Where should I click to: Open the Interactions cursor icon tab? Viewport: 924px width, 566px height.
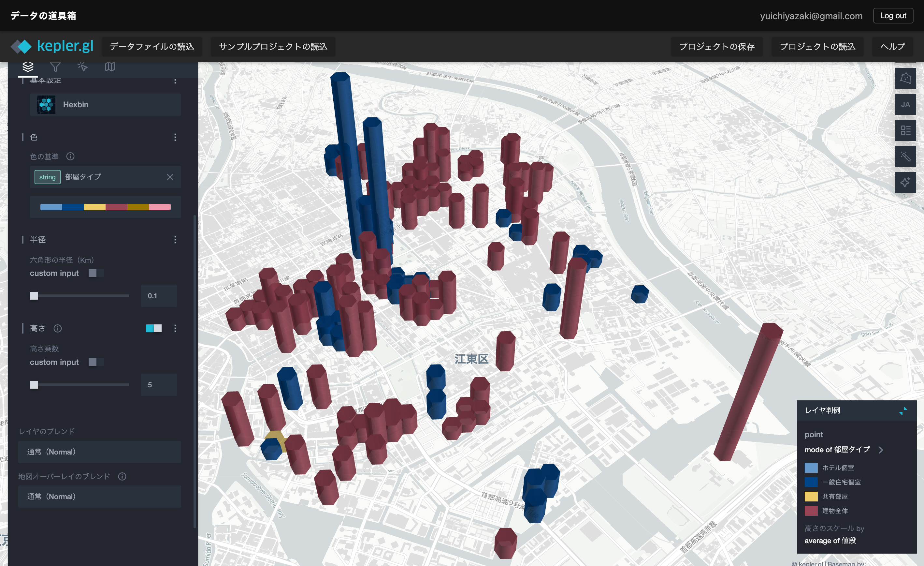point(82,67)
